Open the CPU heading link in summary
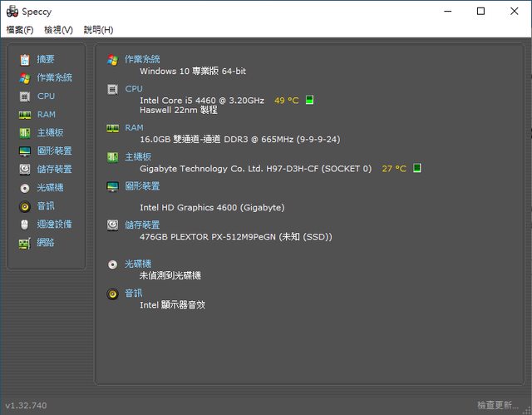Screen dimensions: 532x415 [134, 88]
